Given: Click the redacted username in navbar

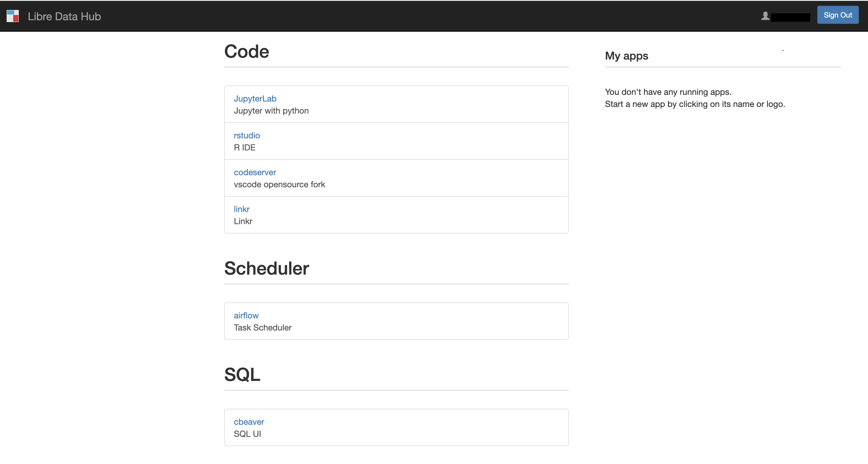Looking at the screenshot, I should (790, 17).
